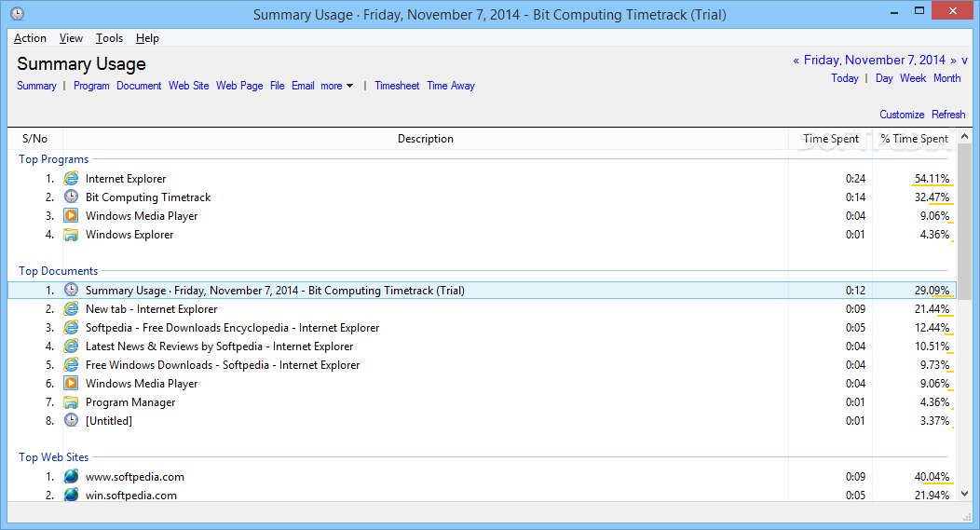Go to next day with » arrow

(x=953, y=61)
